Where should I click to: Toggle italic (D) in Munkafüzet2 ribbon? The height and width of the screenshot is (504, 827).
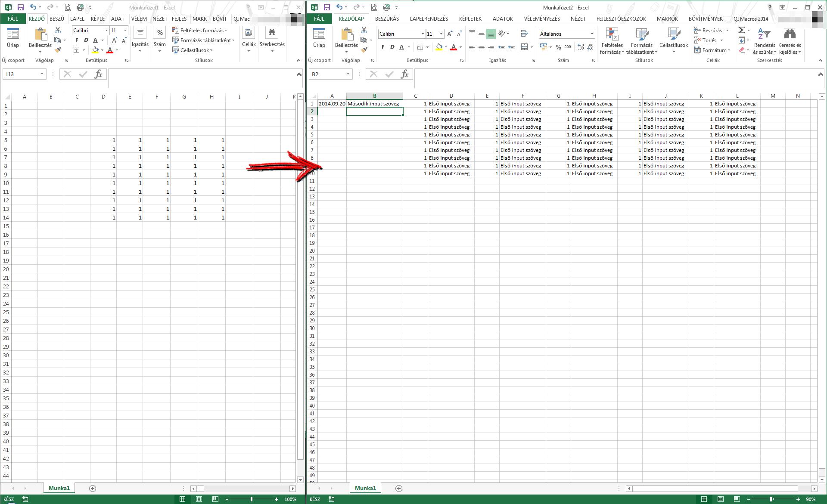click(392, 47)
